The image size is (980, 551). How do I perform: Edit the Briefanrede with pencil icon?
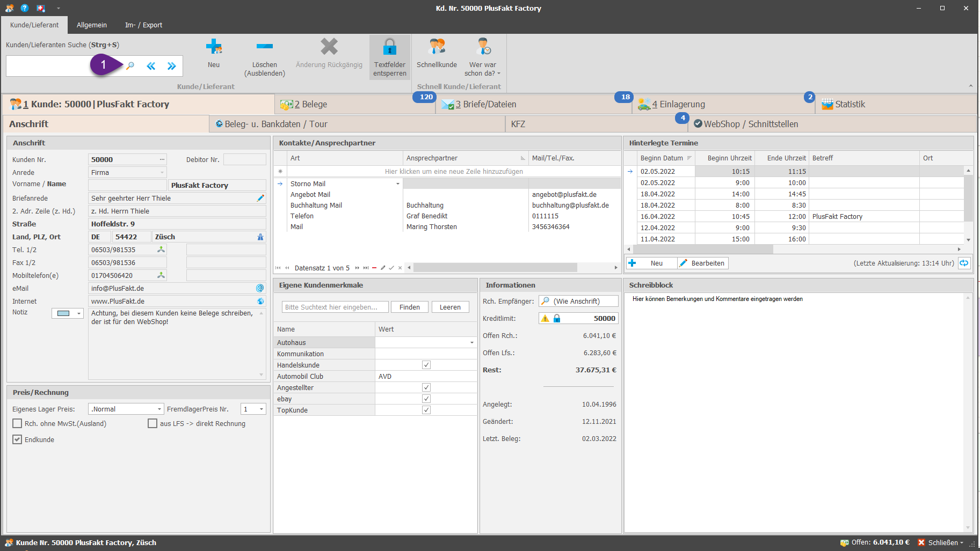[260, 198]
